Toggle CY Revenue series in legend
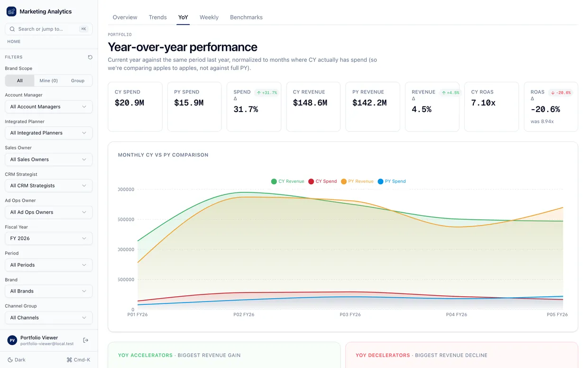The height and width of the screenshot is (368, 588). [x=288, y=181]
